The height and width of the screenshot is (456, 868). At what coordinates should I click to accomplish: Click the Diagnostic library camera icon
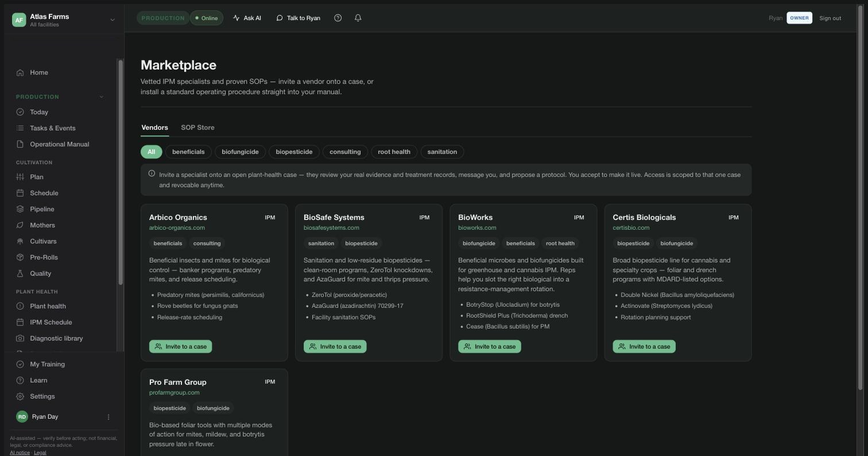pos(20,338)
